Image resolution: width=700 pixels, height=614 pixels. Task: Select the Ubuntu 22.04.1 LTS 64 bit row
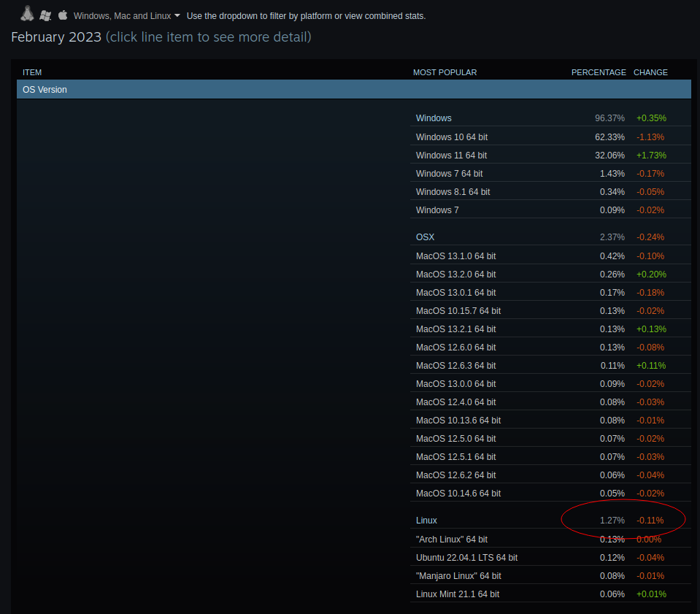(550, 557)
